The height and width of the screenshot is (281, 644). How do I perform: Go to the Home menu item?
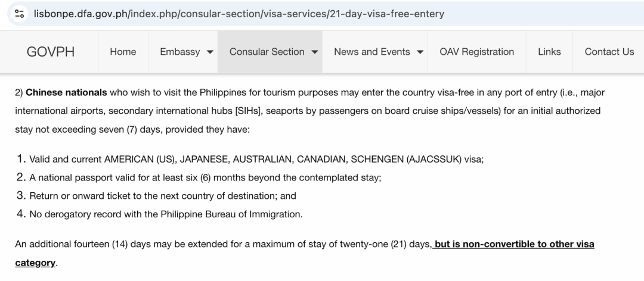point(123,52)
